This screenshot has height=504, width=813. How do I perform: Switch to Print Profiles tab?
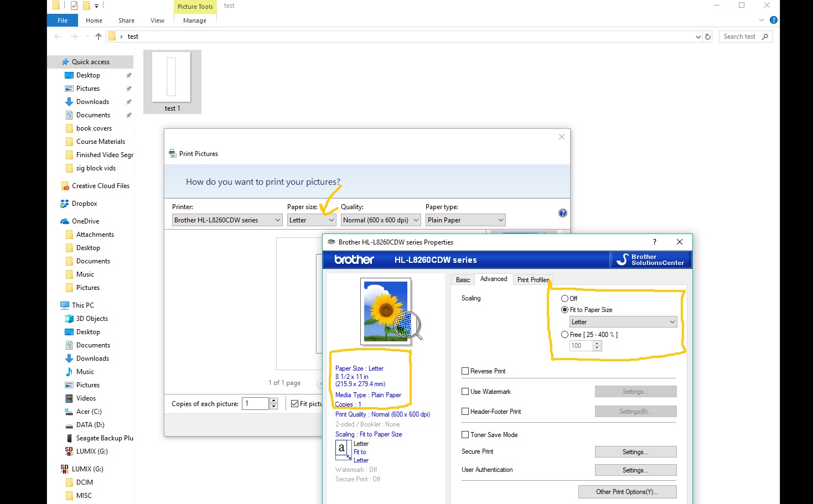[x=533, y=280]
